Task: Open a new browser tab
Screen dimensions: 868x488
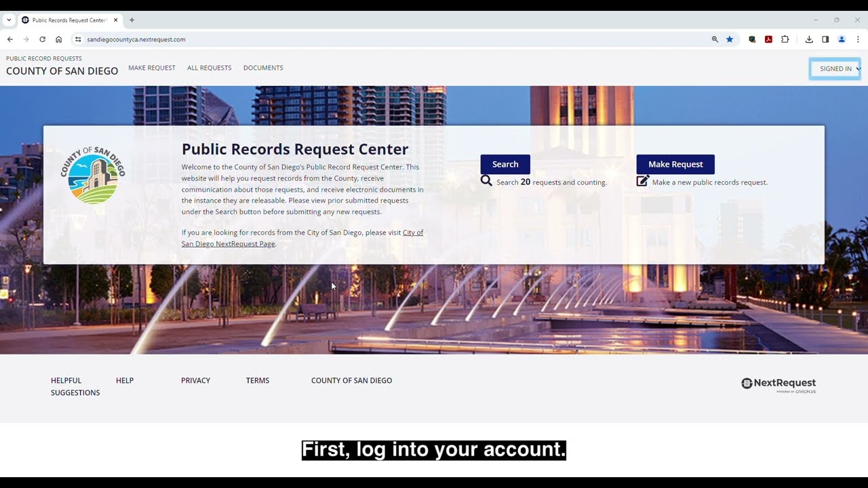Action: (x=132, y=20)
